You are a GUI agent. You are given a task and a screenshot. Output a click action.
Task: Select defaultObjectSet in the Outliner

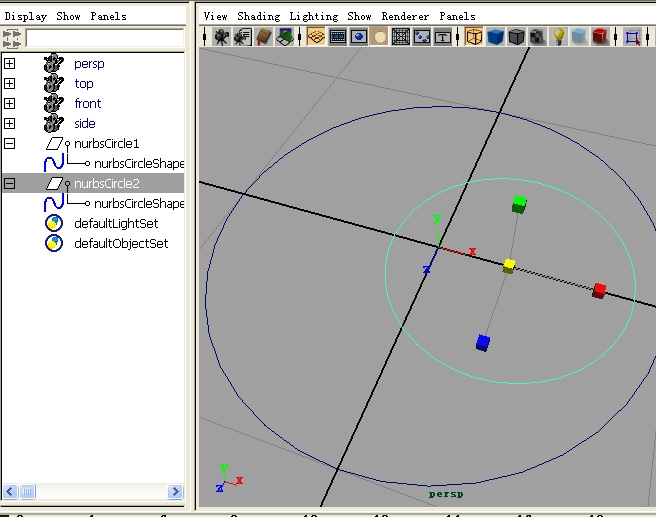[x=121, y=244]
